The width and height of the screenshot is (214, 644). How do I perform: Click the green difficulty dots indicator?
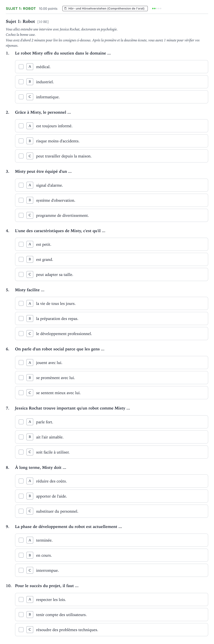(x=157, y=9)
